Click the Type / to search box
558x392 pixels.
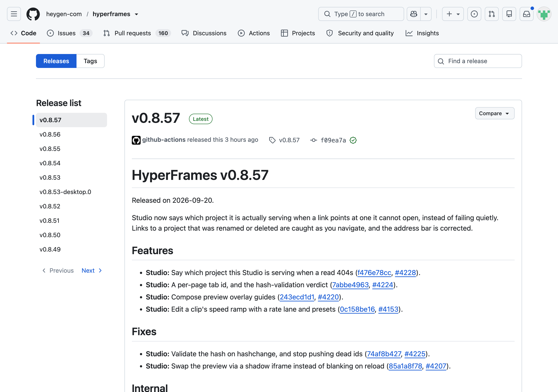[361, 14]
